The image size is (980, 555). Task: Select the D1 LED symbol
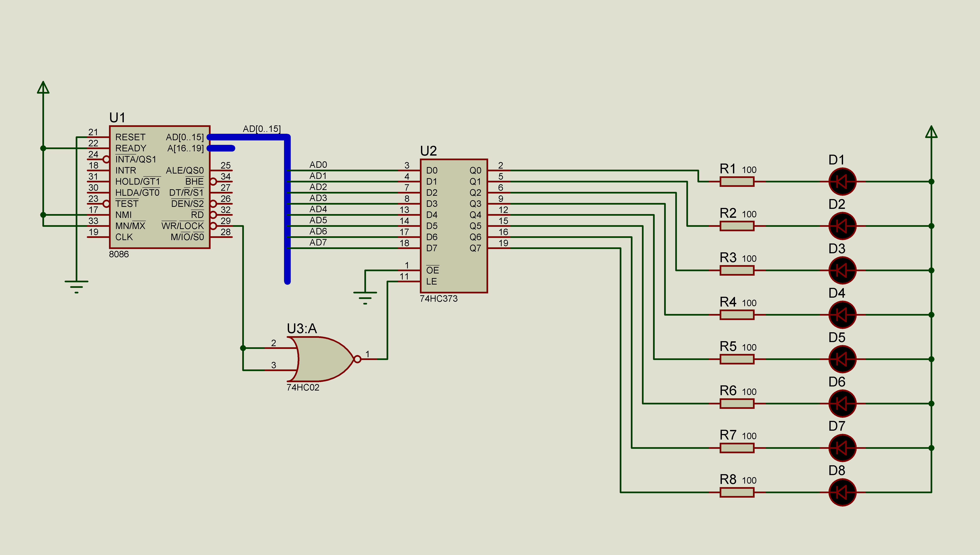click(x=842, y=181)
